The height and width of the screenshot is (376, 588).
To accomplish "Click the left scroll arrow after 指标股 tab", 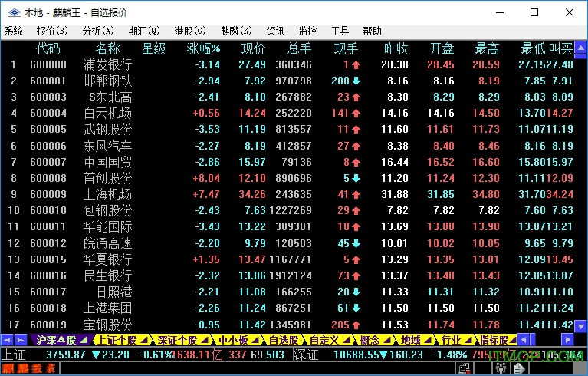I will (524, 340).
